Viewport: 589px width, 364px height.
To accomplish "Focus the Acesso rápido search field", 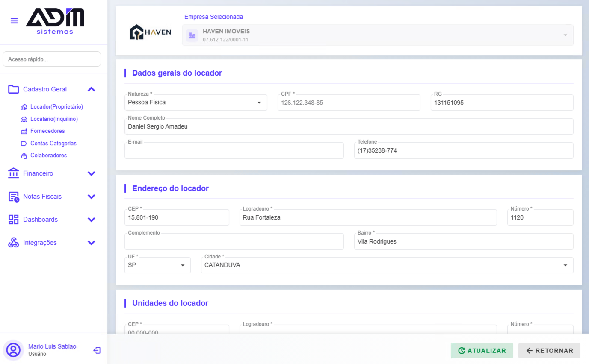I will click(52, 59).
